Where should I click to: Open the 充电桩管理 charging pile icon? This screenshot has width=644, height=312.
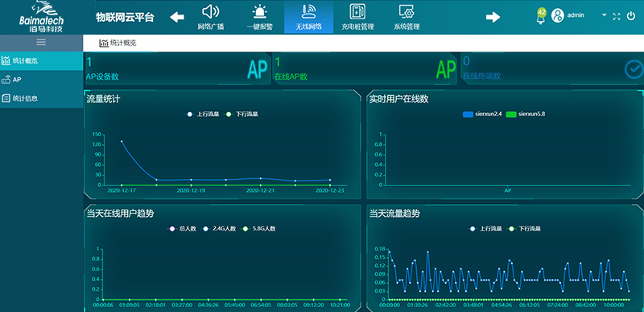click(x=357, y=11)
